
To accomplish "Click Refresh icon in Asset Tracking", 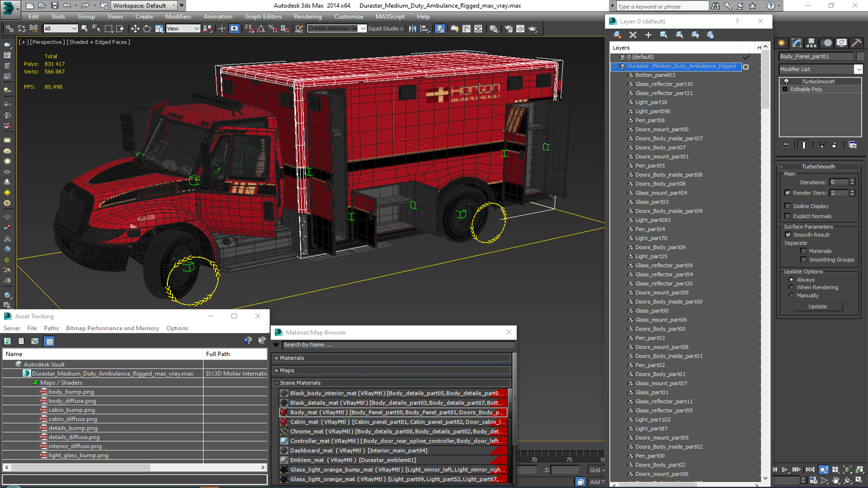I will (8, 341).
